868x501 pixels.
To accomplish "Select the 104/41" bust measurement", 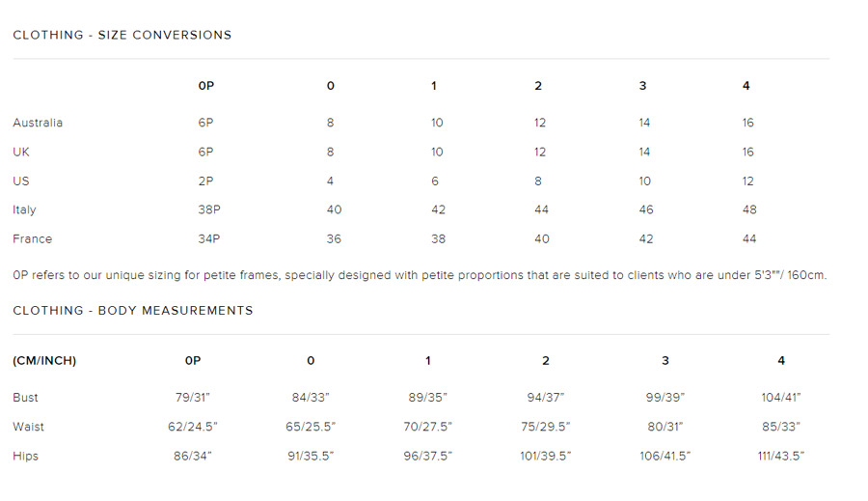I will tap(781, 398).
